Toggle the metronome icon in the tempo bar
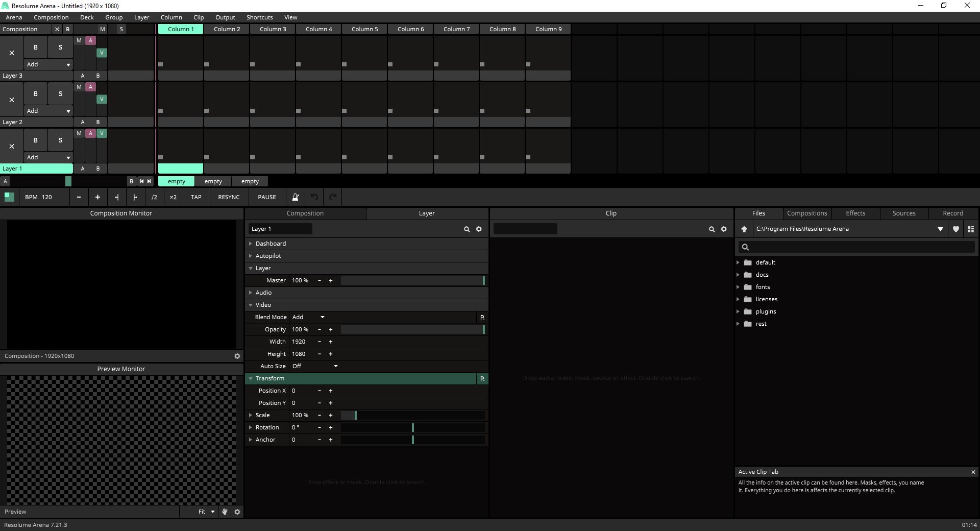The width and height of the screenshot is (980, 531). 295,197
